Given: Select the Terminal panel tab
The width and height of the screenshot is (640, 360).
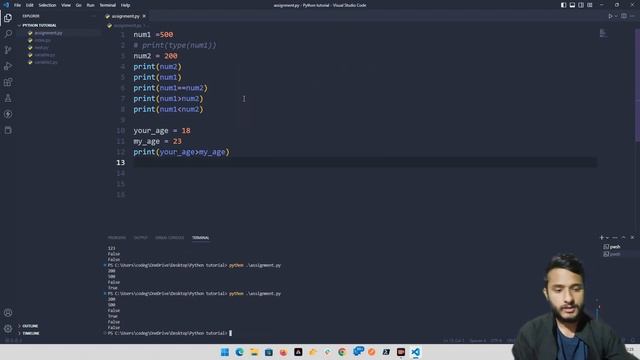Looking at the screenshot, I should (x=200, y=238).
